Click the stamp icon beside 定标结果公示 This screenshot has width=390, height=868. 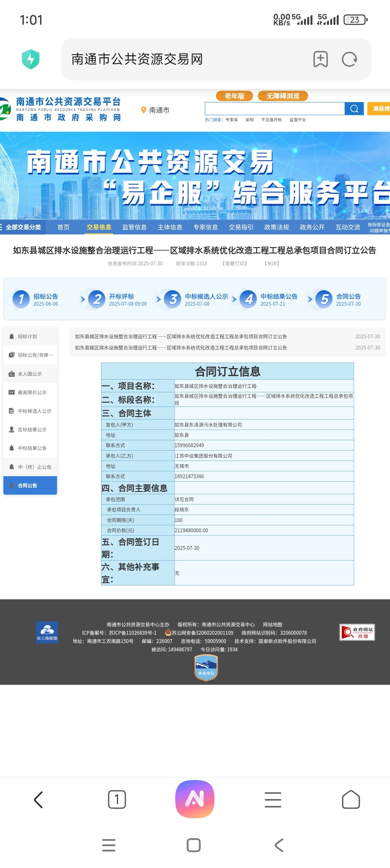[x=12, y=429]
